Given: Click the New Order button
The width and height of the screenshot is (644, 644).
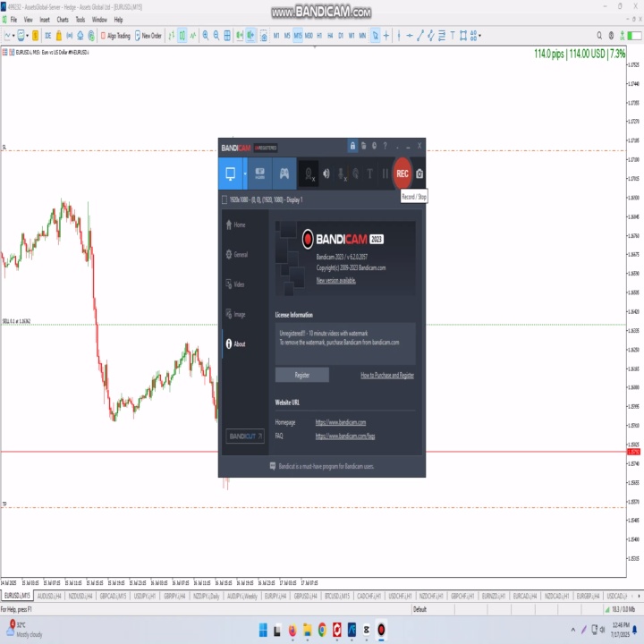Looking at the screenshot, I should tap(148, 36).
